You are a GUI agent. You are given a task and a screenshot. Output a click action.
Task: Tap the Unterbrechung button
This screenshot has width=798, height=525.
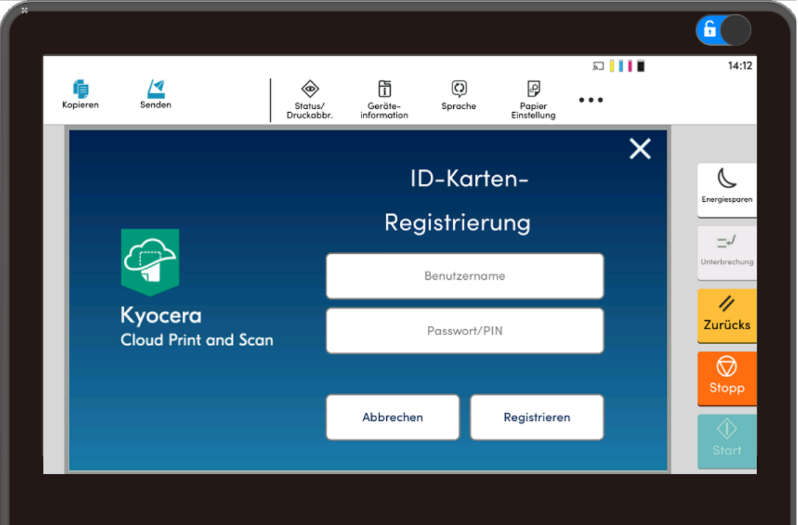click(727, 253)
